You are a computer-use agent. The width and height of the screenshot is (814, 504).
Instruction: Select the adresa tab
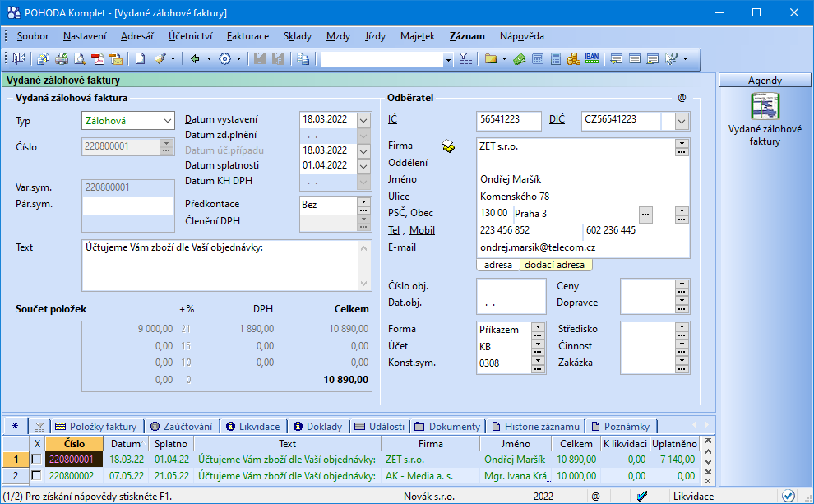click(x=497, y=265)
